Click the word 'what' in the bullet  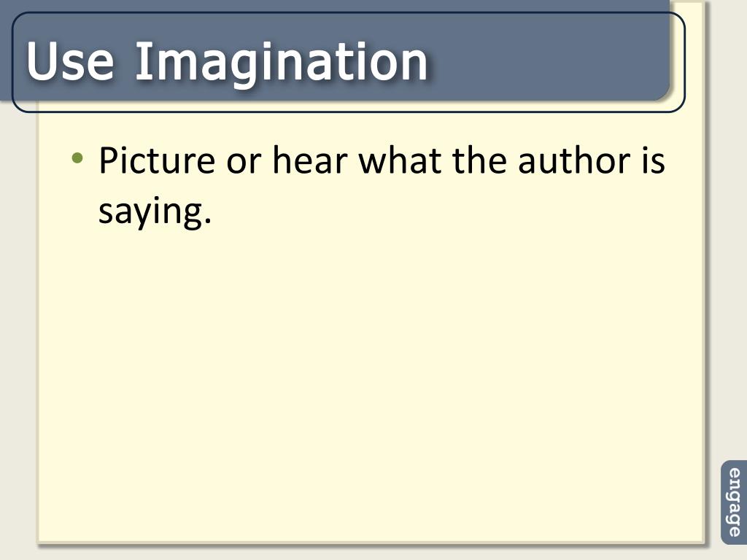[x=399, y=160]
